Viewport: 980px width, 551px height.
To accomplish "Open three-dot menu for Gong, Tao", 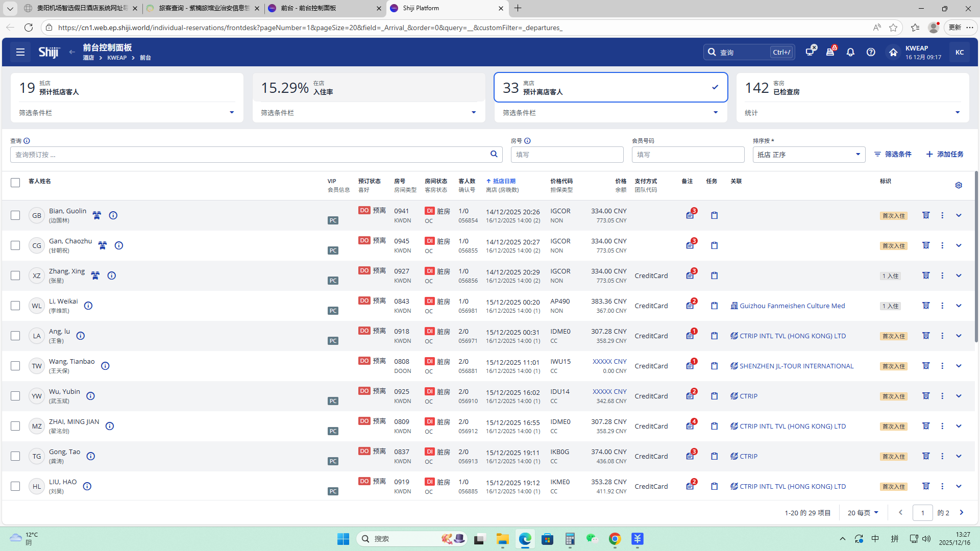I will (x=942, y=456).
